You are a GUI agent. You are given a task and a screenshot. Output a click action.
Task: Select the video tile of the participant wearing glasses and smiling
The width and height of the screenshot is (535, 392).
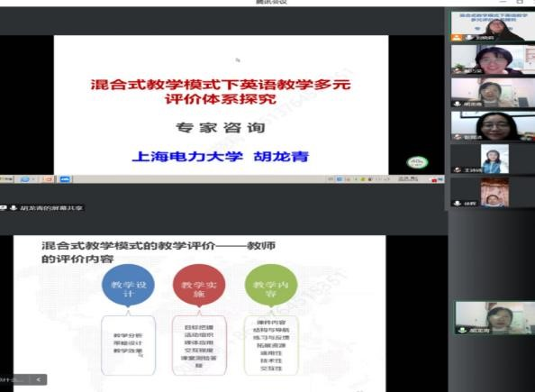tap(493, 125)
